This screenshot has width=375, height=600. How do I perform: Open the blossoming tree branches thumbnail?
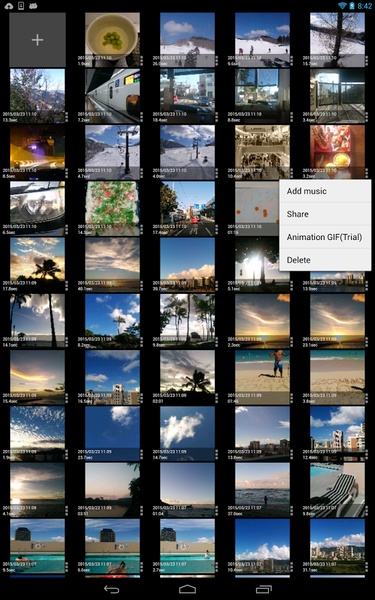37,96
